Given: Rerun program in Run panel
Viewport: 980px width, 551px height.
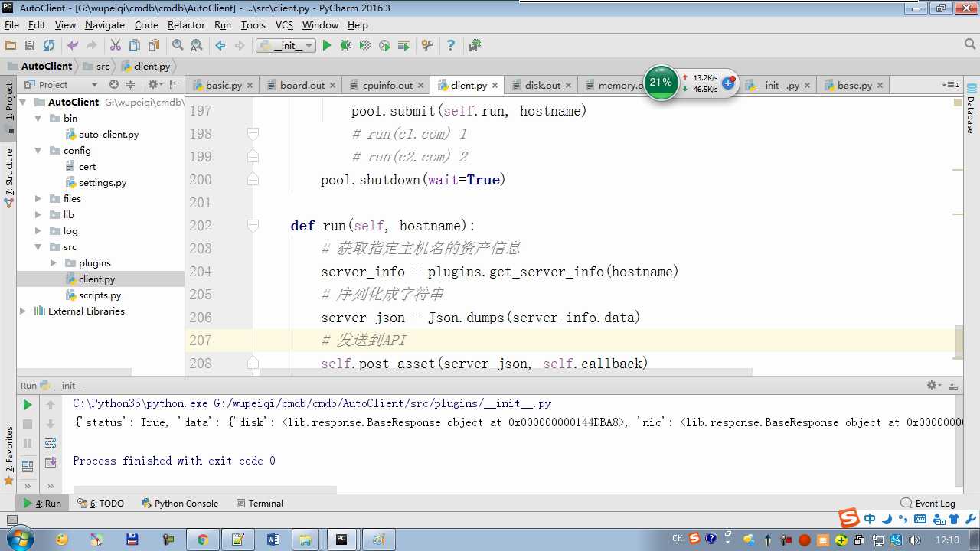Looking at the screenshot, I should 28,405.
